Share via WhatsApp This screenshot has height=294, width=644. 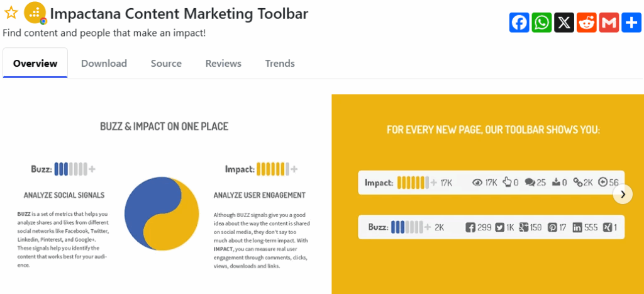541,22
